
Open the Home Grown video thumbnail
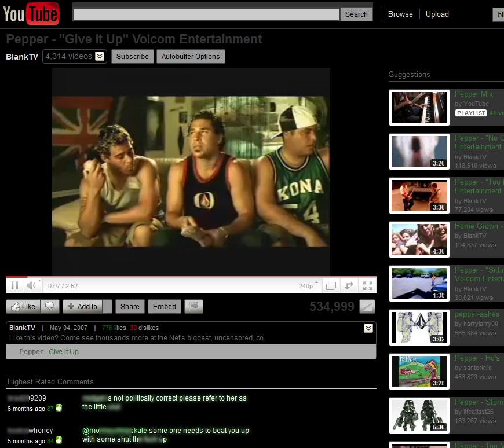[419, 240]
